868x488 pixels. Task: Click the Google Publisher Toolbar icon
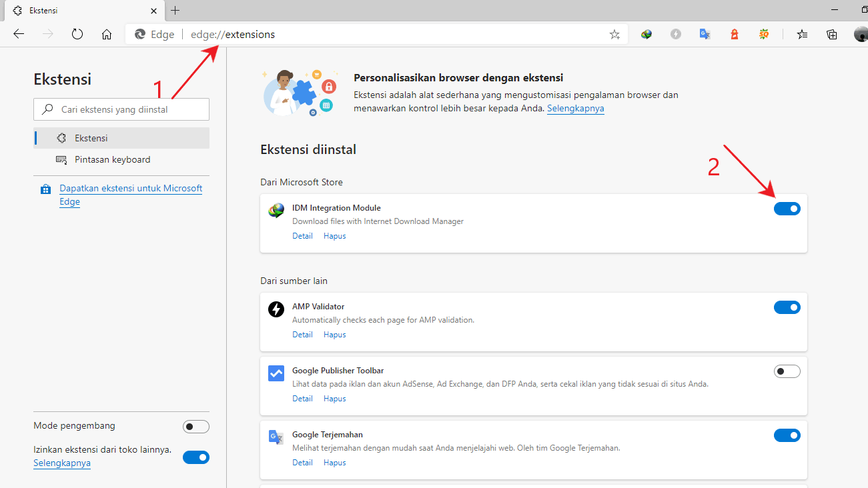click(x=276, y=373)
